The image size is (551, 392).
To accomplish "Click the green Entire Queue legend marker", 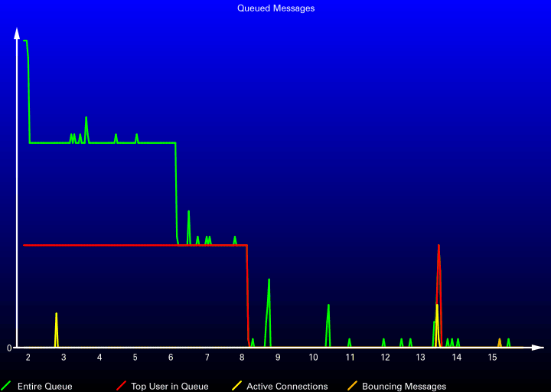I will pos(7,386).
